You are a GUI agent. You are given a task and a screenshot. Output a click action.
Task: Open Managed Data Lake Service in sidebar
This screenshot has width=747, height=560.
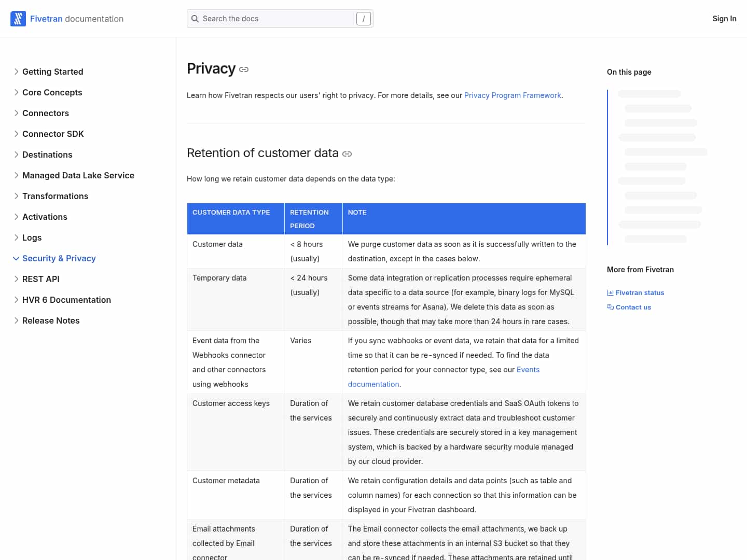coord(78,175)
